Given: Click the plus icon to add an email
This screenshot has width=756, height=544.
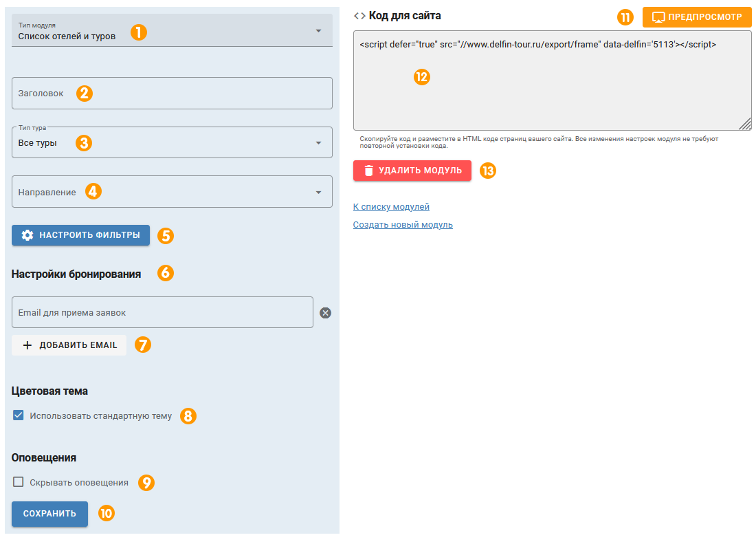Looking at the screenshot, I should coord(27,345).
